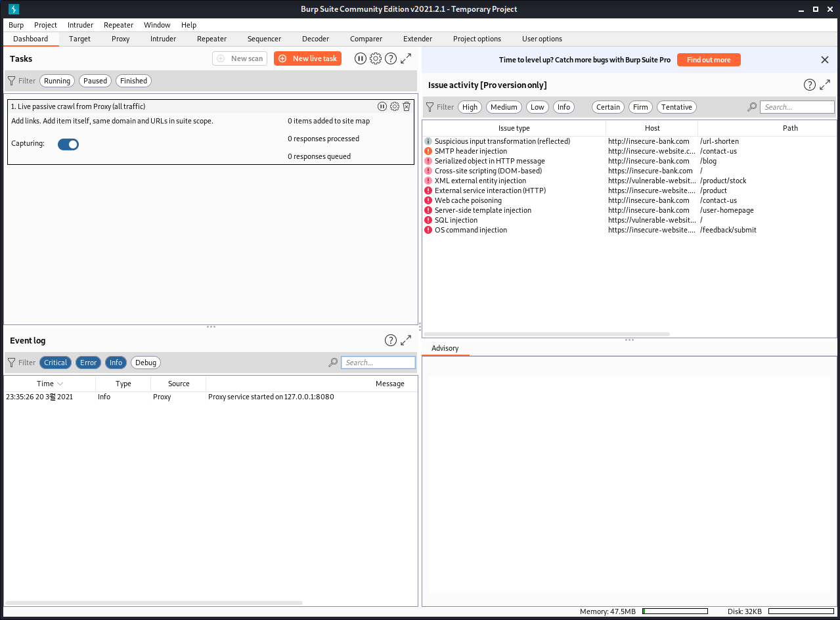Click the Issue activity search magnifier icon
Image resolution: width=840 pixels, height=620 pixels.
click(752, 107)
